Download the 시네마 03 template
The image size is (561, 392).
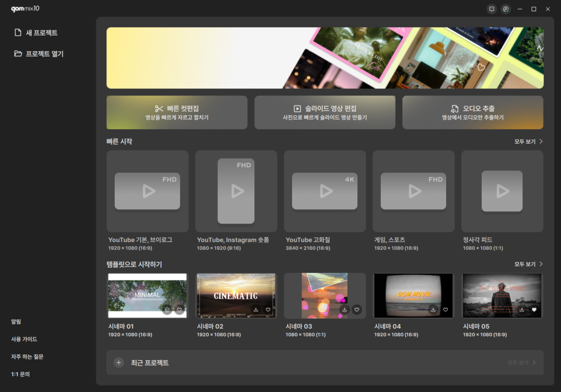344,310
